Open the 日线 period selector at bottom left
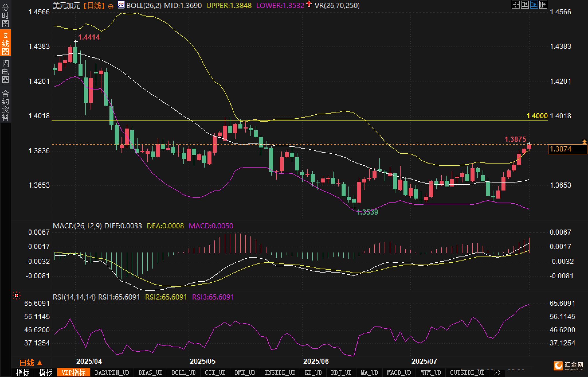Image resolution: width=588 pixels, height=377 pixels. pos(31,363)
